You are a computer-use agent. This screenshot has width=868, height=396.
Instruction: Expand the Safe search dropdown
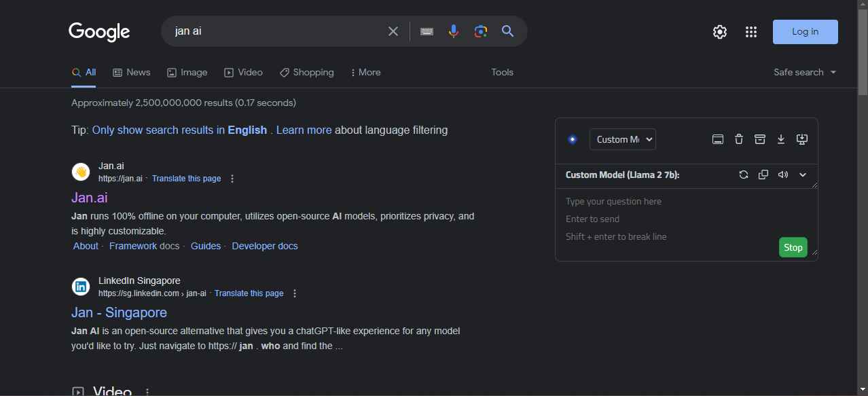click(x=805, y=72)
